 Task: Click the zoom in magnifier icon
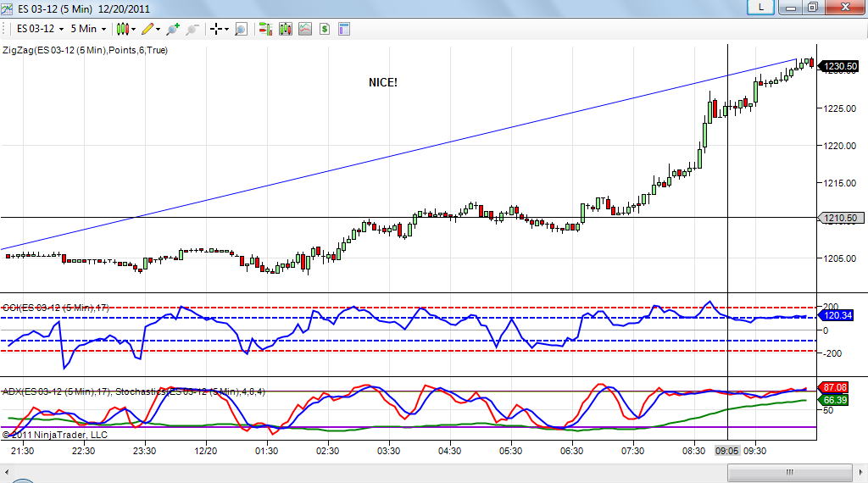(173, 29)
